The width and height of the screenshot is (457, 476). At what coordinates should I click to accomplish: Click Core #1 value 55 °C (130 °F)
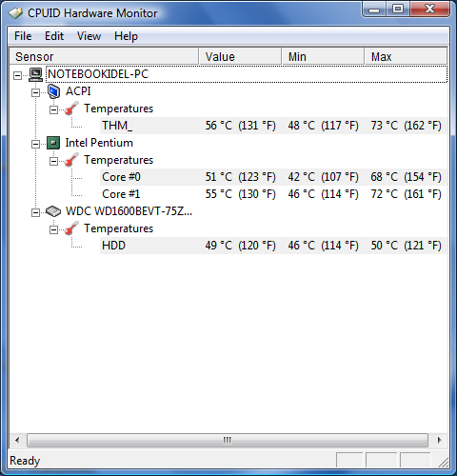(x=240, y=194)
